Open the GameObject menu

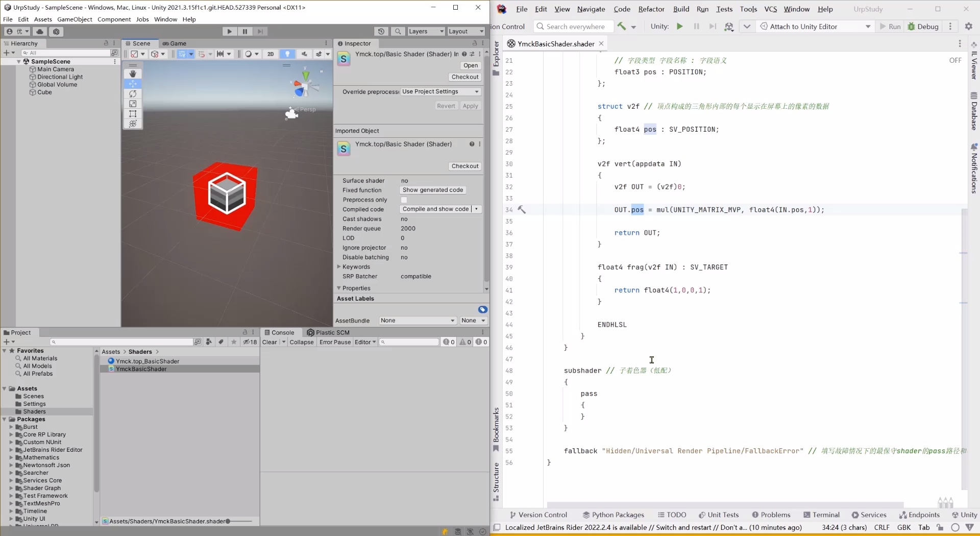[75, 19]
